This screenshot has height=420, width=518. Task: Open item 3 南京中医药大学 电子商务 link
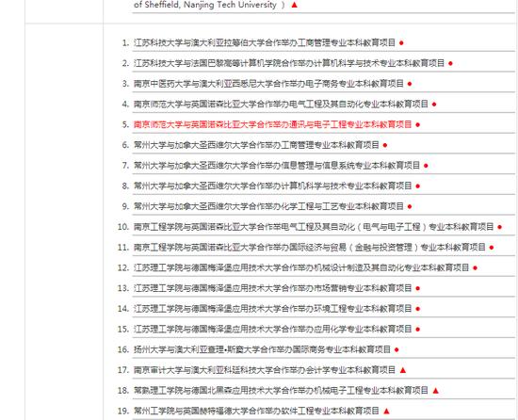point(268,84)
